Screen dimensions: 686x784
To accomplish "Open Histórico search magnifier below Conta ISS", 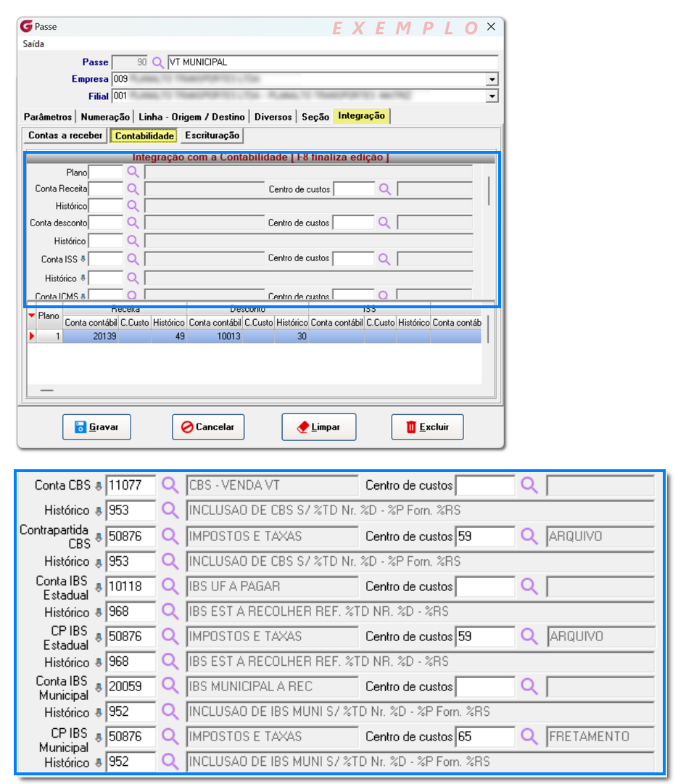I will coord(133,278).
